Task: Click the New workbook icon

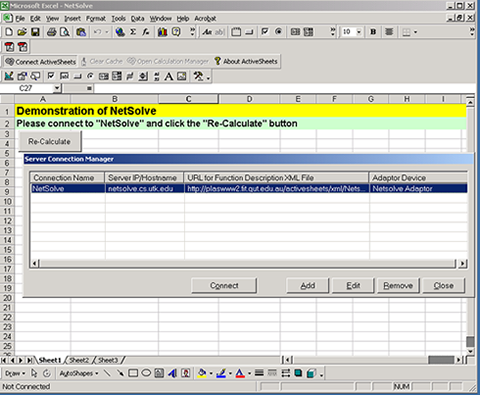Action: point(9,32)
